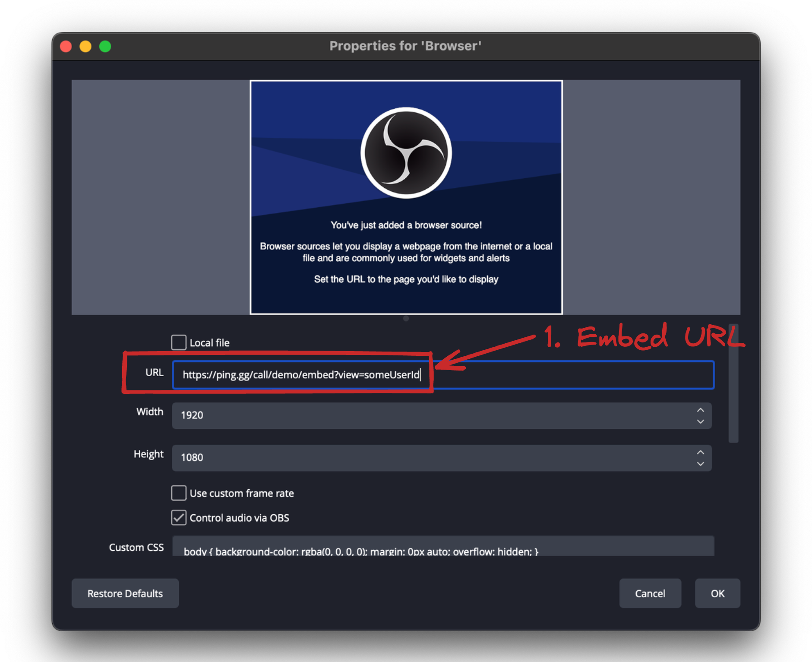Click the 'Custom CSS' label
This screenshot has height=662, width=812.
(136, 548)
